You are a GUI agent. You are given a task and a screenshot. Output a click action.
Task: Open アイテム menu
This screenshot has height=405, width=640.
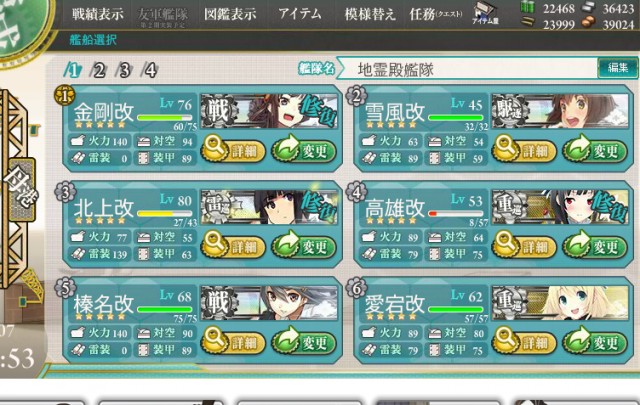click(x=300, y=14)
